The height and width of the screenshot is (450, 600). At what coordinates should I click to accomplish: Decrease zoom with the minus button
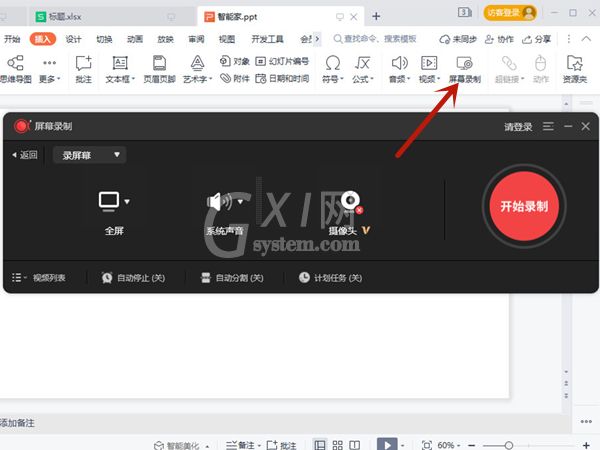[471, 445]
